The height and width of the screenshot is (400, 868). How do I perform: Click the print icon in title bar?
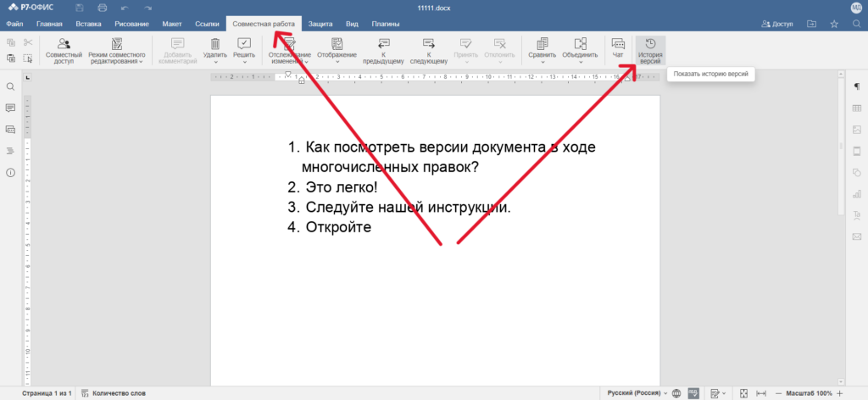click(x=102, y=8)
